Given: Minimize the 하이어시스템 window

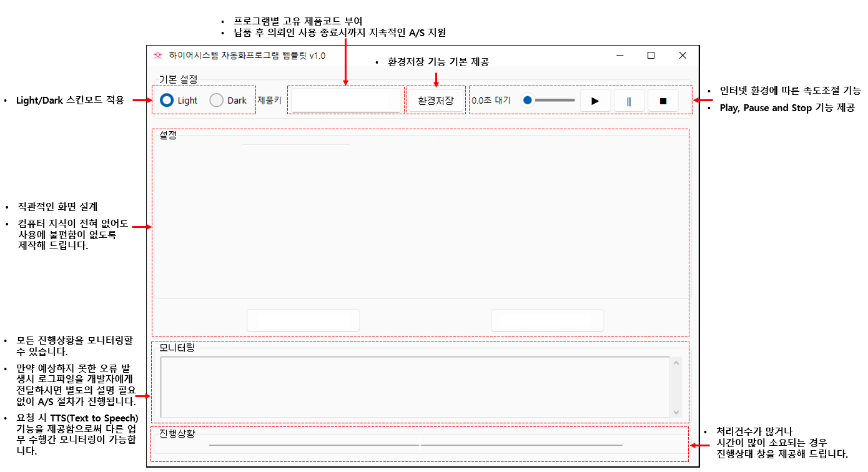Looking at the screenshot, I should [x=619, y=56].
